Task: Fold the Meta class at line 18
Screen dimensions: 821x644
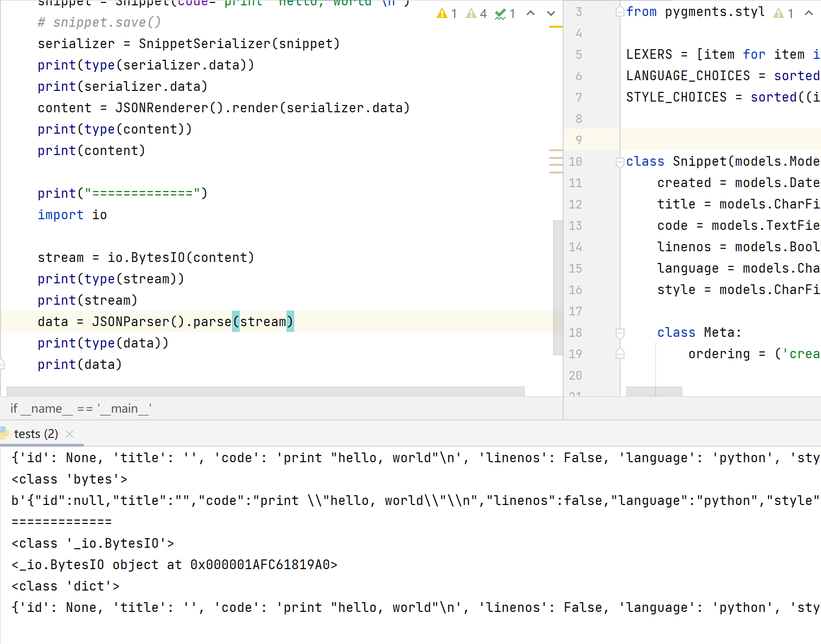Action: pos(620,333)
